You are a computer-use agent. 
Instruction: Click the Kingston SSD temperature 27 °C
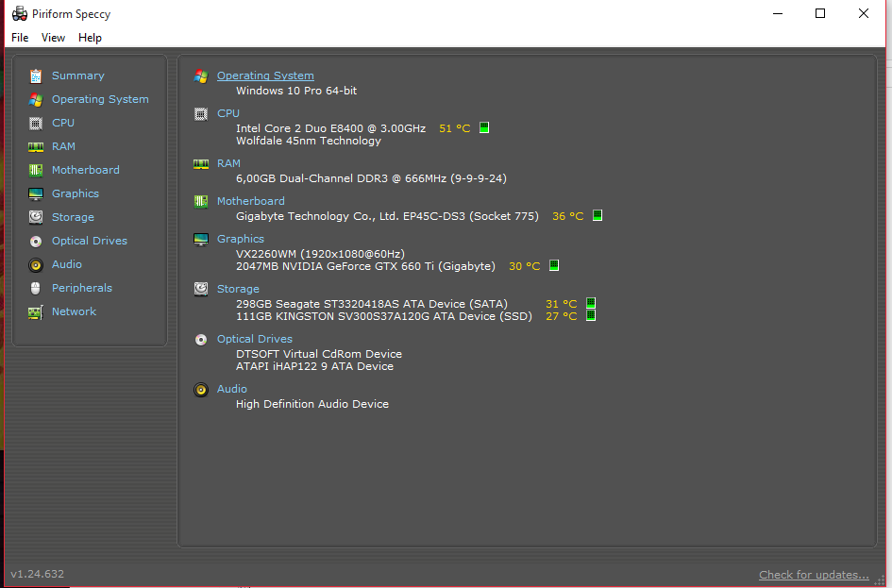click(x=561, y=316)
